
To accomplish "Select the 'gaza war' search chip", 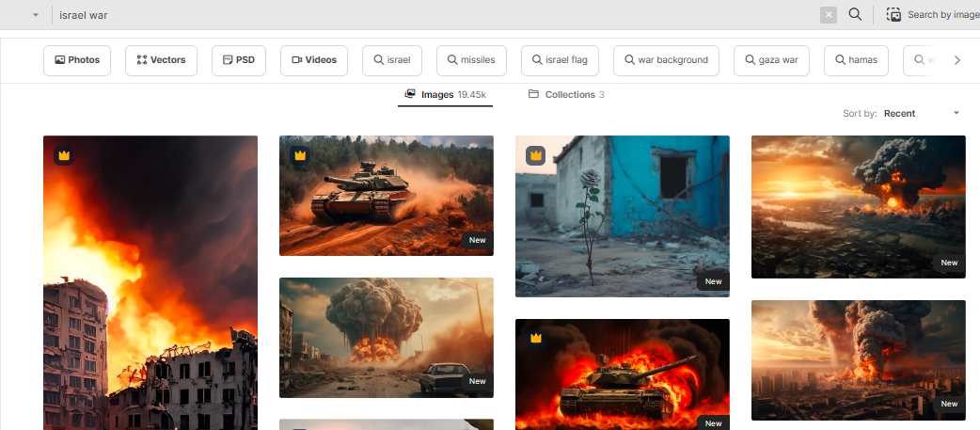I will 771,60.
